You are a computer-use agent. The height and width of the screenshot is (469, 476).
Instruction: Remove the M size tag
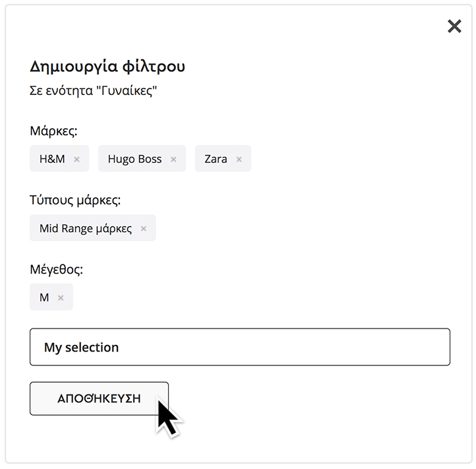(61, 298)
